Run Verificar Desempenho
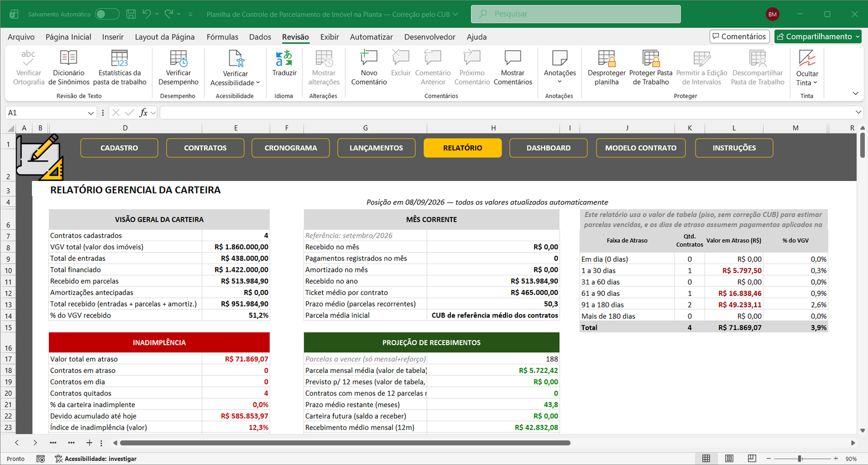Screen dimensions: 868x465 [x=178, y=67]
